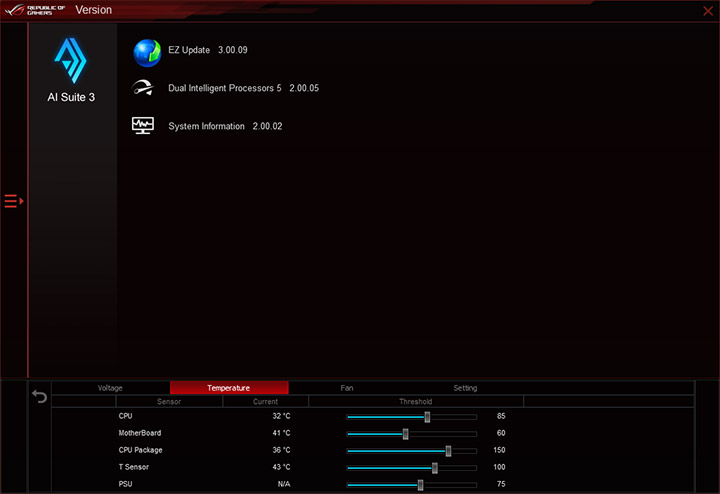Viewport: 720px width, 494px height.
Task: Click the N/A PSU reading
Action: pyautogui.click(x=284, y=484)
